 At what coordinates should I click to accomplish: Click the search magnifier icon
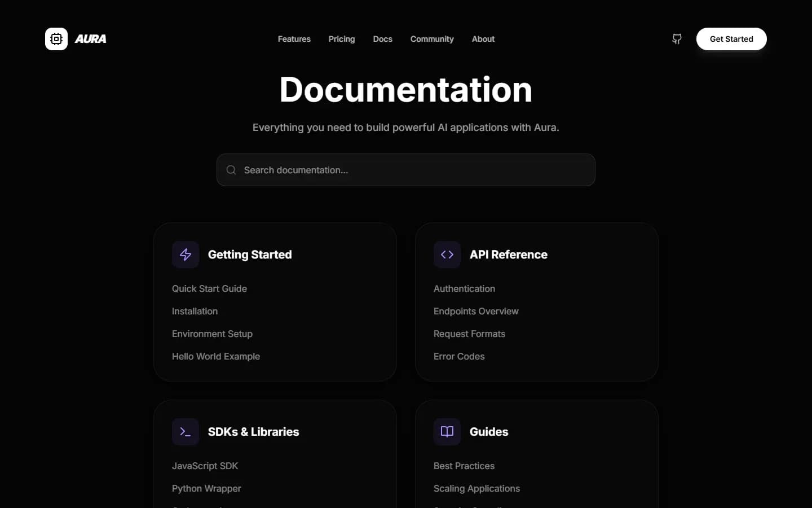tap(231, 170)
